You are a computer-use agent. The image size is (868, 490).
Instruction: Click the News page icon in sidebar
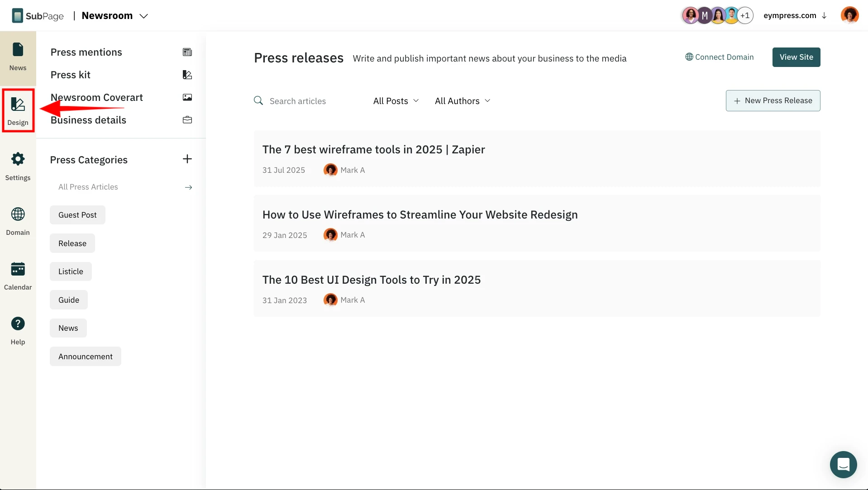[18, 57]
